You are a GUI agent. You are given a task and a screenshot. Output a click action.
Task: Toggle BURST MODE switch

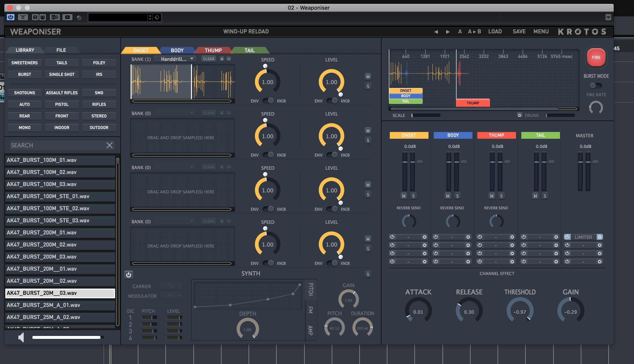click(x=596, y=86)
